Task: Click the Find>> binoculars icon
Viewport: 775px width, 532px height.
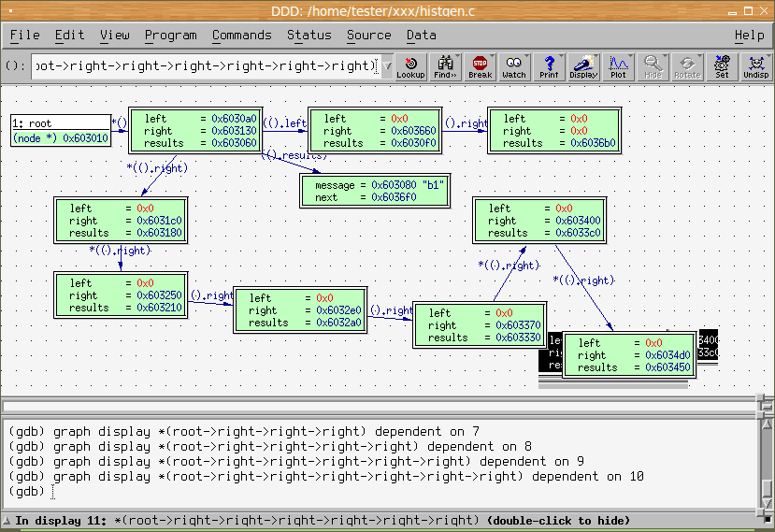Action: tap(446, 66)
